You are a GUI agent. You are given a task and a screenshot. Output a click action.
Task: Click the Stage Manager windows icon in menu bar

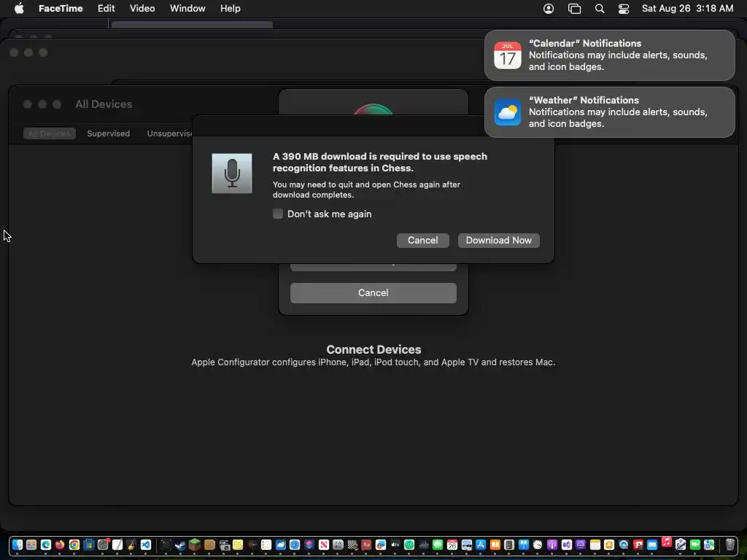click(575, 9)
